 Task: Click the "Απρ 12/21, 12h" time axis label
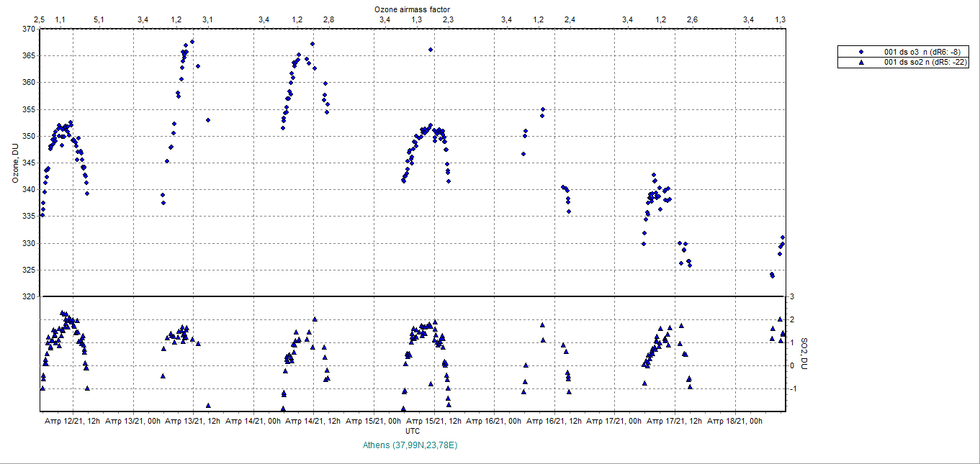[x=72, y=421]
